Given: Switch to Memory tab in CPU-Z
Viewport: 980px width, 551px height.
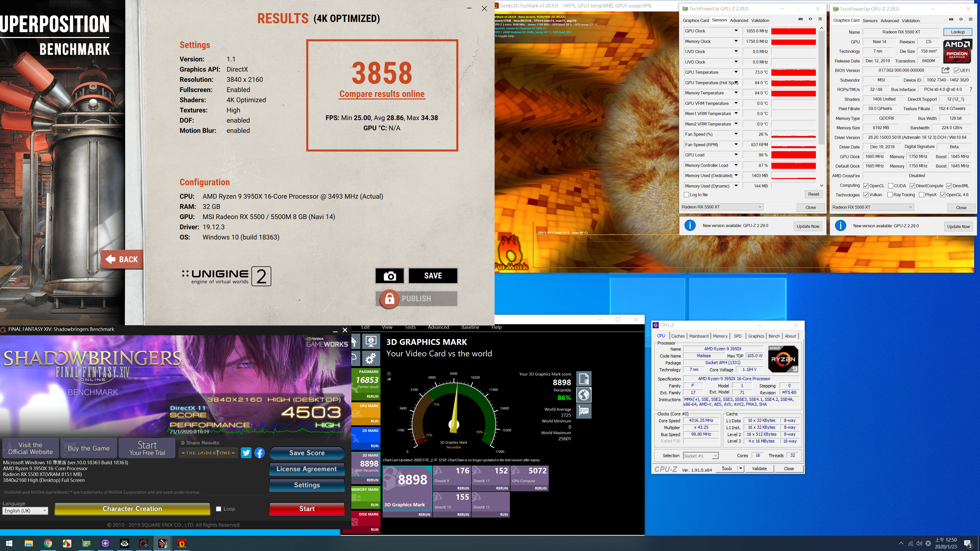Looking at the screenshot, I should tap(720, 336).
